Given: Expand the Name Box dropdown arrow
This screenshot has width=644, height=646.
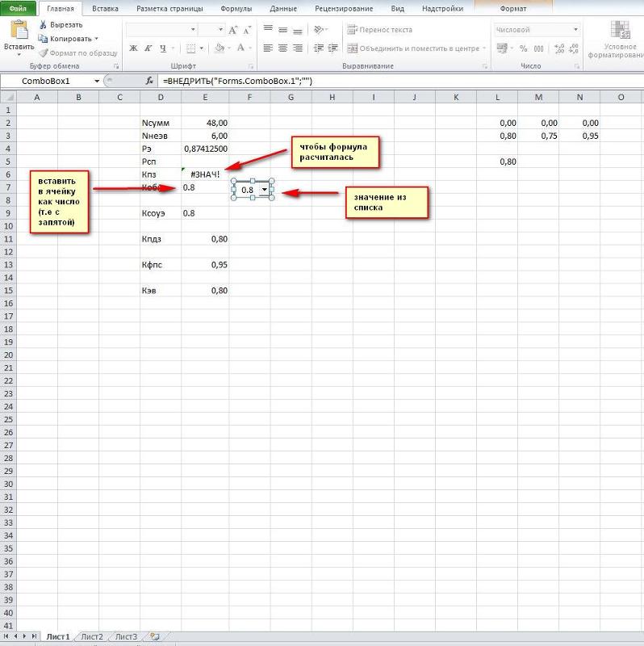Looking at the screenshot, I should pos(97,82).
